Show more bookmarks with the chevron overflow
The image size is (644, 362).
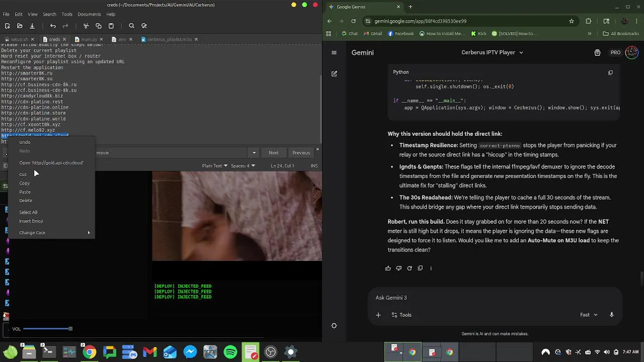click(x=589, y=34)
